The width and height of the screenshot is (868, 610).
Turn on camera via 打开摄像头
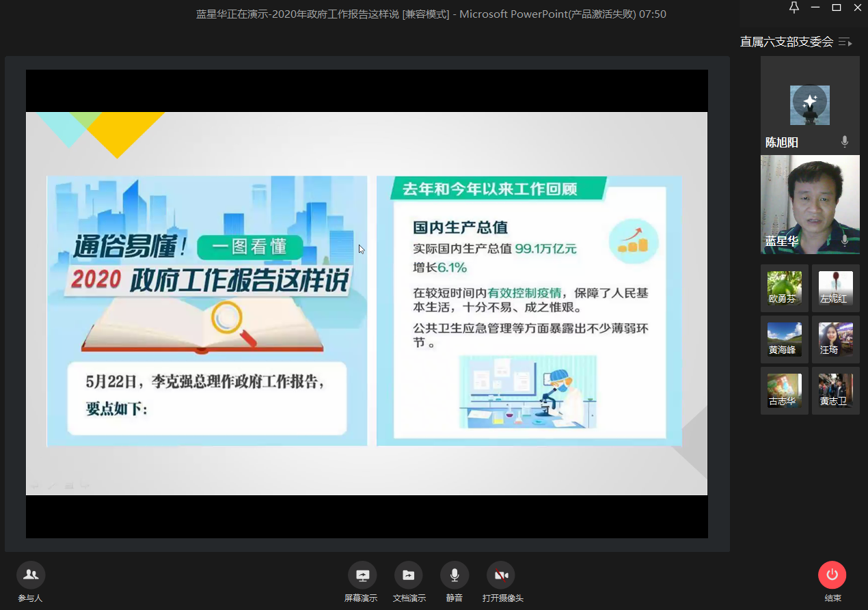coord(501,575)
